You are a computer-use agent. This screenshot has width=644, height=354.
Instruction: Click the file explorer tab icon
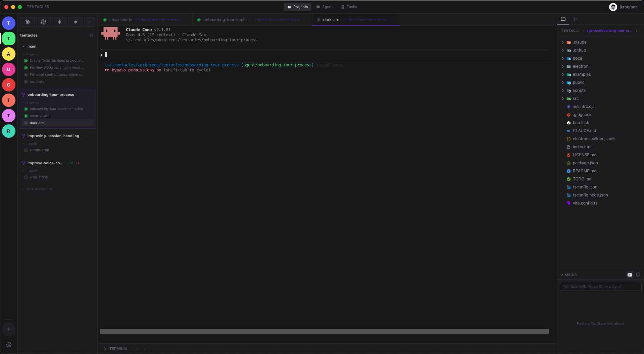[x=563, y=19]
